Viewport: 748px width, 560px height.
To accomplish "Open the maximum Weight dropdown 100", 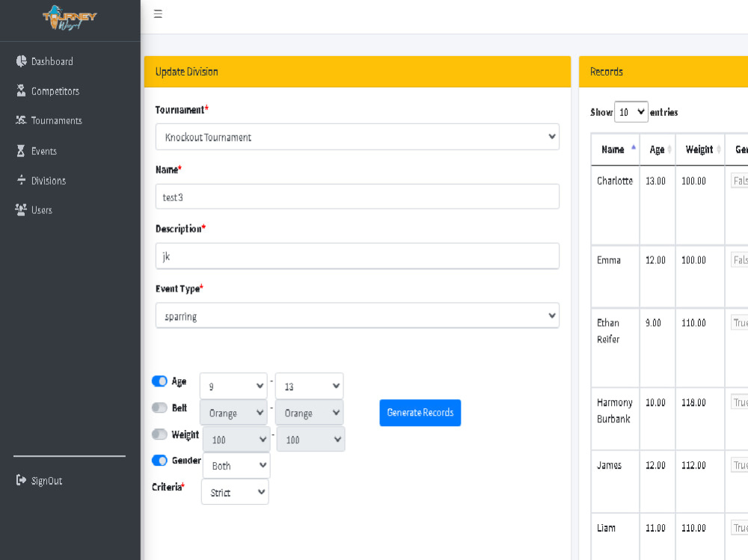I will pyautogui.click(x=310, y=440).
